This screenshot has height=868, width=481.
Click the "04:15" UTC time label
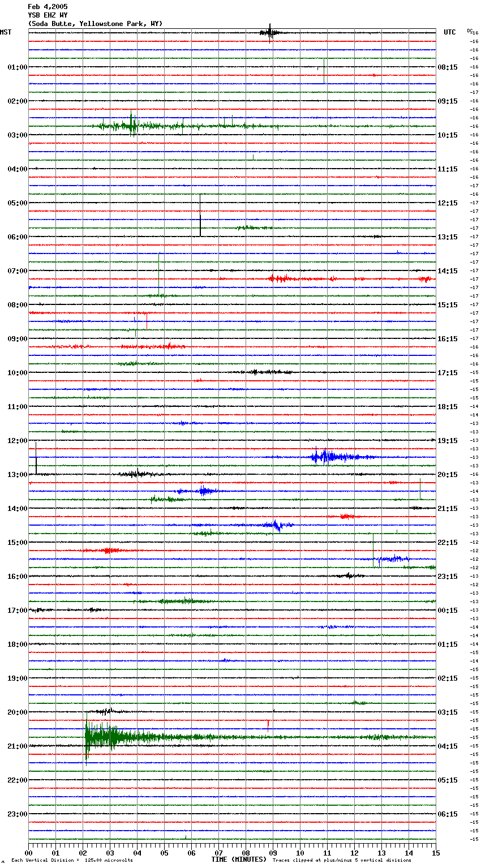[448, 746]
